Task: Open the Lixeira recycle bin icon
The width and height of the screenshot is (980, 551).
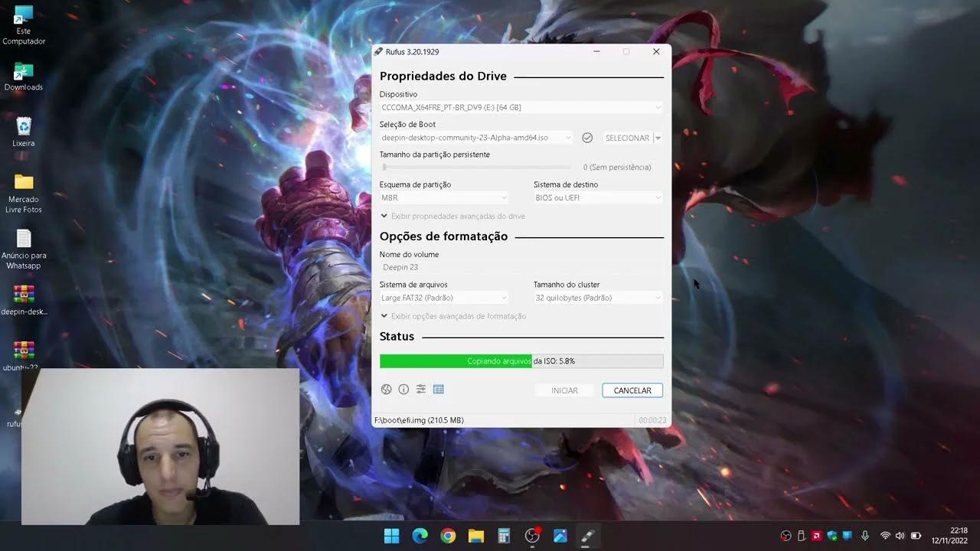Action: 24,131
